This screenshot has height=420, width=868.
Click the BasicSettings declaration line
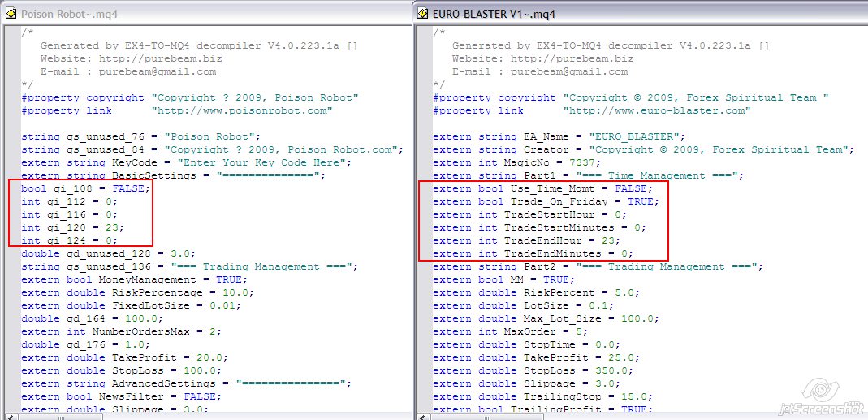pyautogui.click(x=174, y=175)
